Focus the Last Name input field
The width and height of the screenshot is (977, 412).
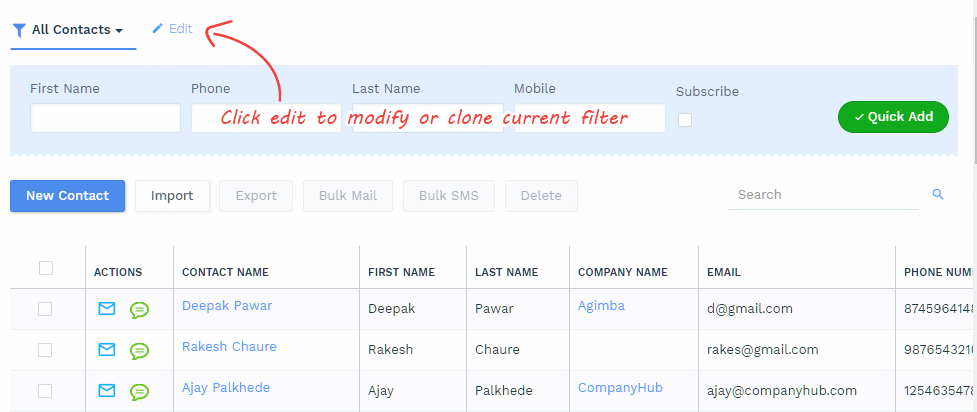click(x=427, y=118)
